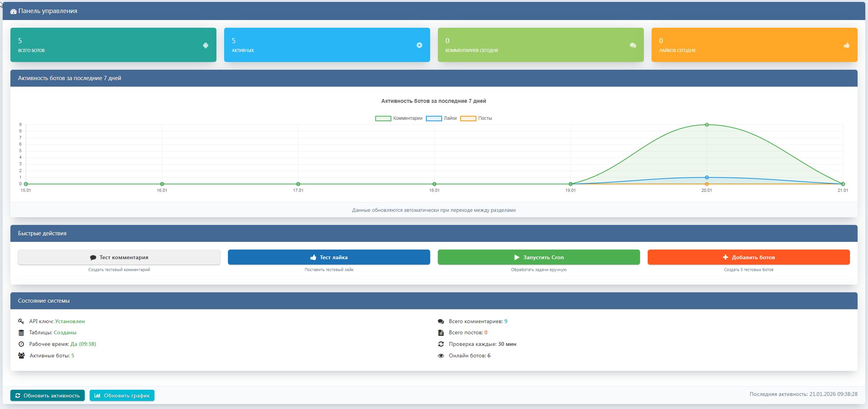Click the play icon in active bots card

coord(419,45)
